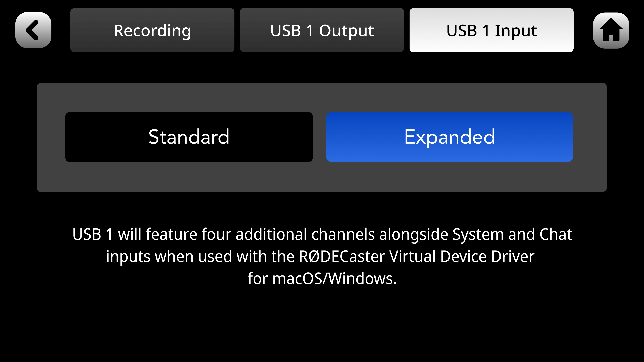
Task: Click the highlighted USB 1 Input tab
Action: pos(491,30)
